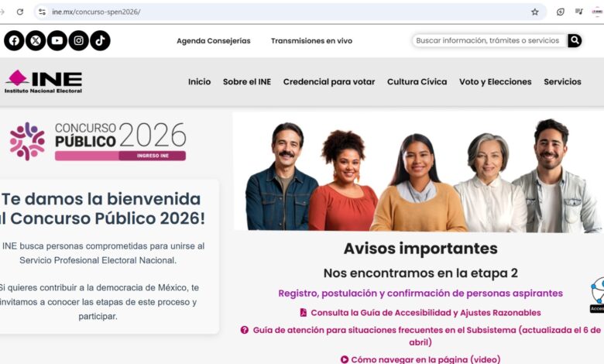
Task: Visit the YouTube channel icon
Action: [x=57, y=40]
